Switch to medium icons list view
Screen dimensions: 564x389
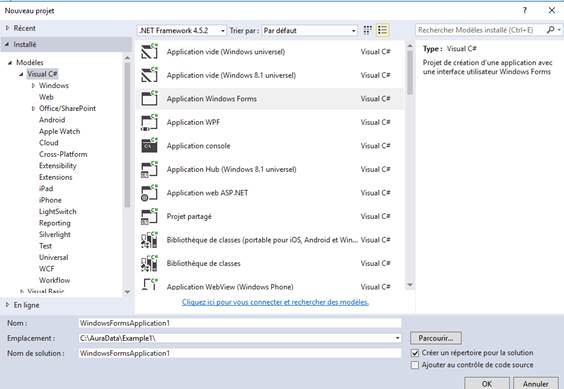382,30
